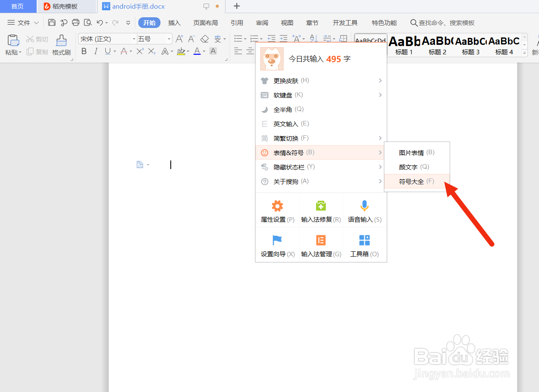Screen dimensions: 539x392
Task: Click the Paste clipboard icon
Action: click(x=13, y=40)
